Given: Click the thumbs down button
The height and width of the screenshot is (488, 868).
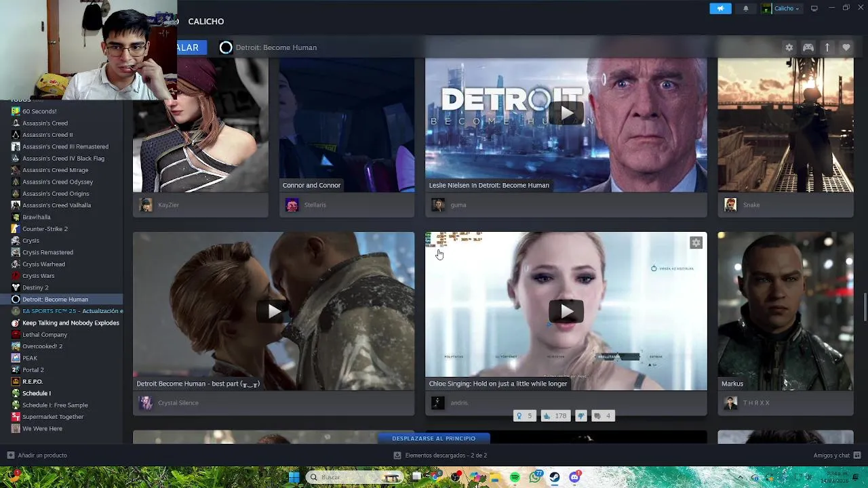Looking at the screenshot, I should 581,416.
